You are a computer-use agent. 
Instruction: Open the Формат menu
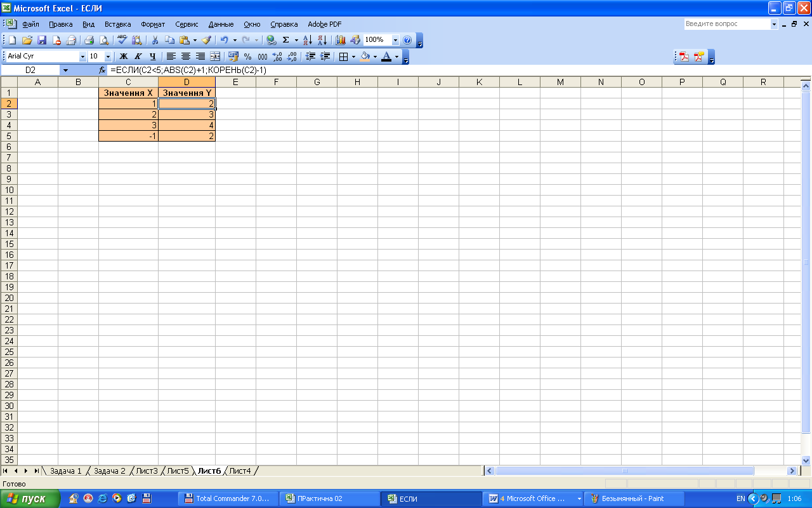tap(153, 24)
